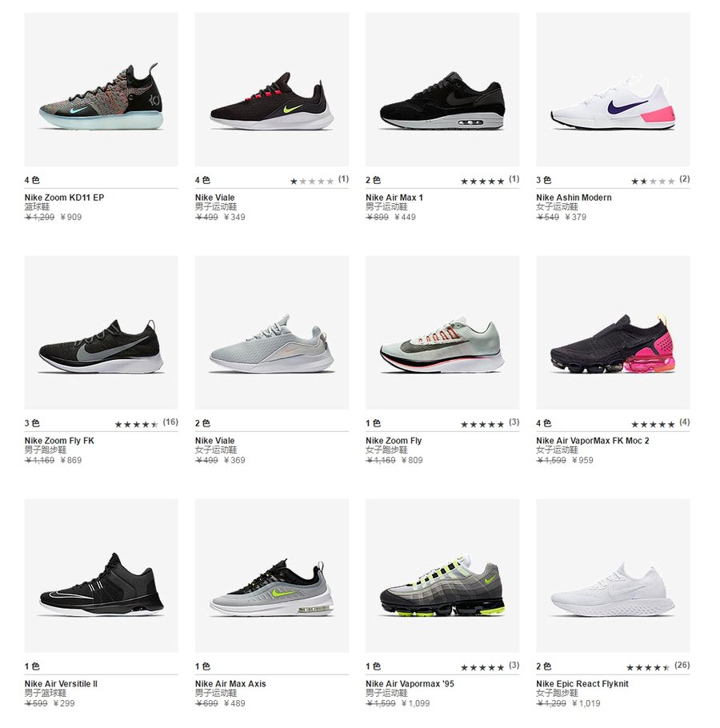Open the Nike Zoom KD11 EP shoe image
720x728 pixels.
tap(101, 90)
